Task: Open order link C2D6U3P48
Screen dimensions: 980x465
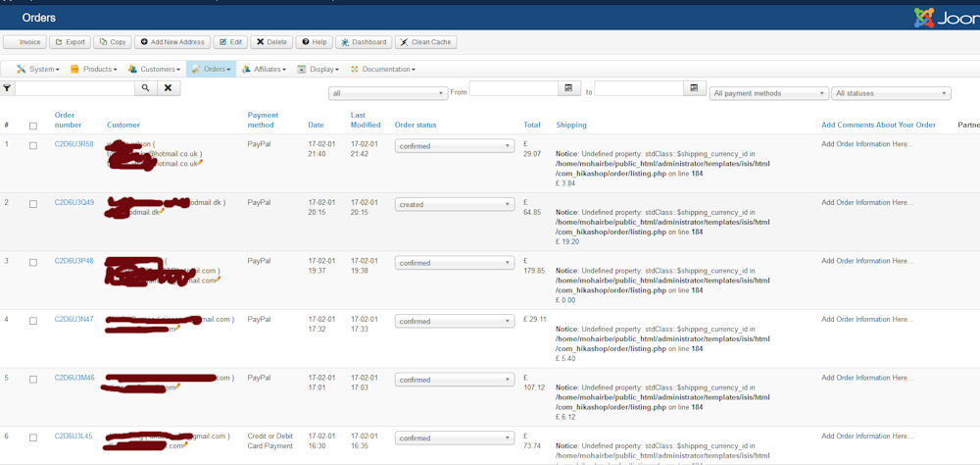Action: [74, 261]
